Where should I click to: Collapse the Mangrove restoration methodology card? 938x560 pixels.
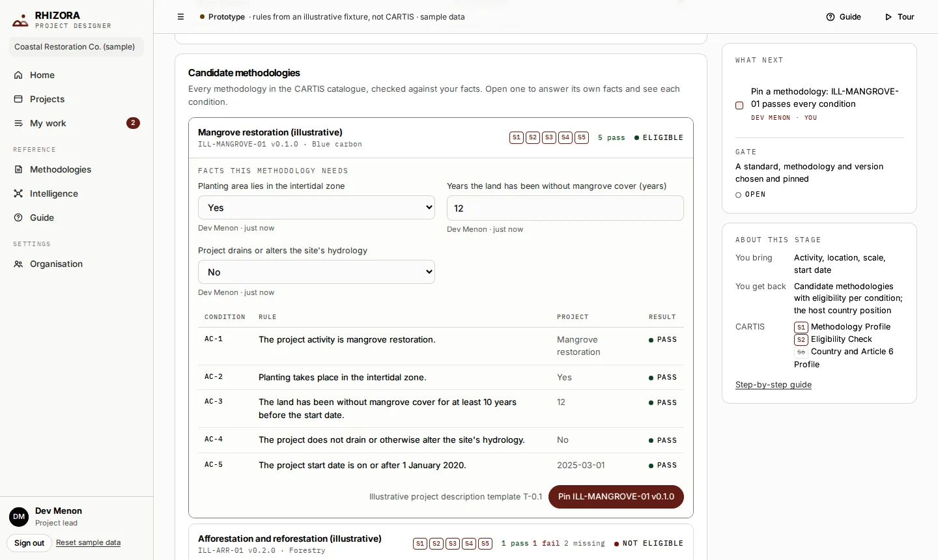pyautogui.click(x=441, y=137)
